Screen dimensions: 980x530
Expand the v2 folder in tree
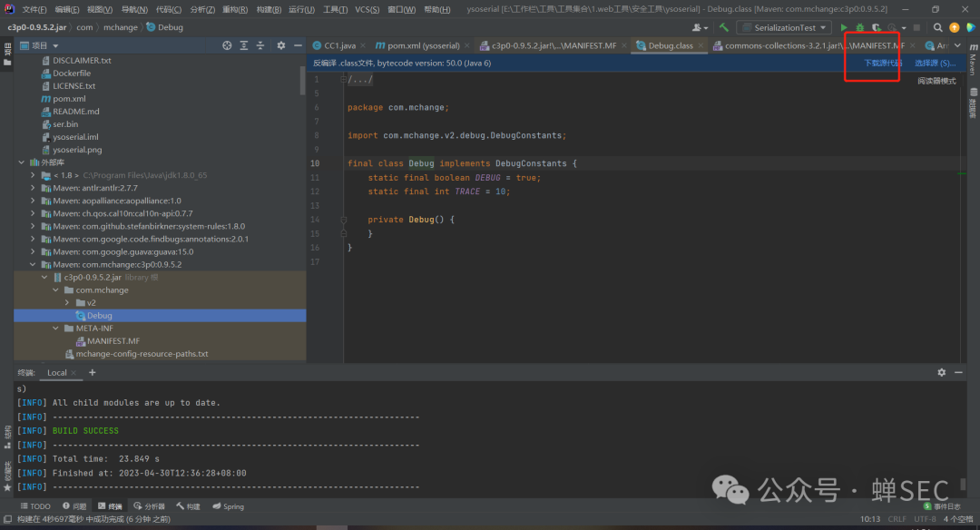coord(67,303)
